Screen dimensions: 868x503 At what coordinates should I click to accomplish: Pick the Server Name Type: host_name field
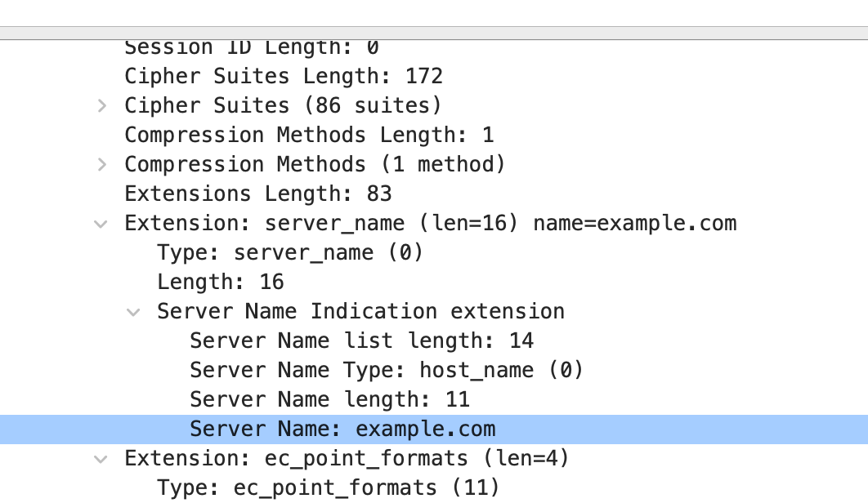point(387,371)
